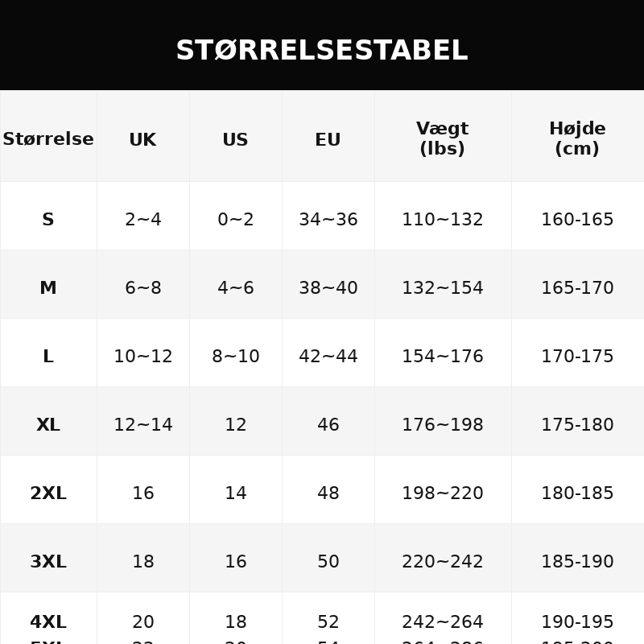Select the Vægt (lbs) column header

(x=442, y=138)
